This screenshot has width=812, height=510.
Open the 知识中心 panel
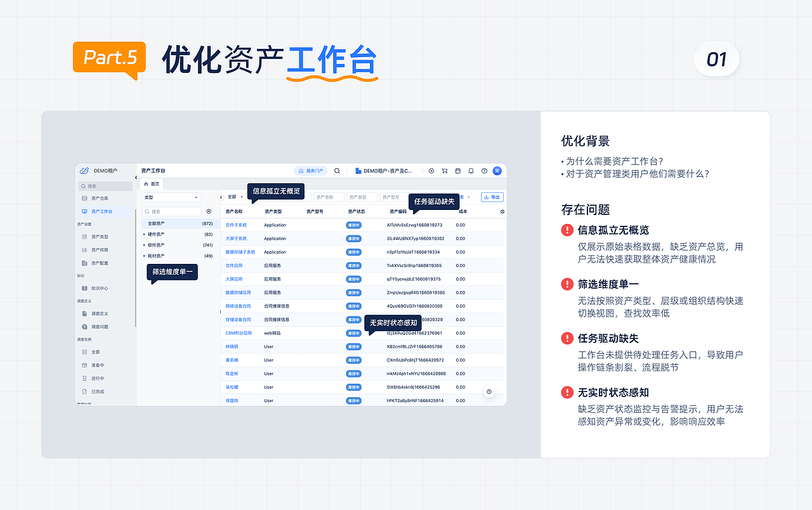[100, 289]
